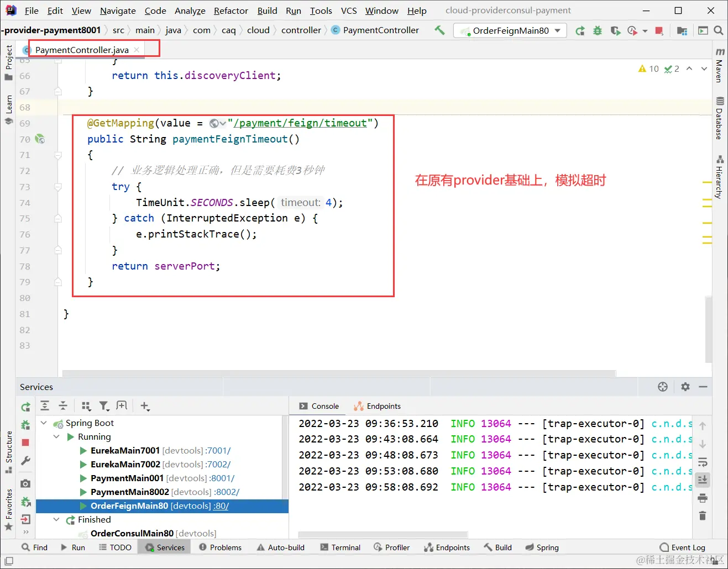Screen dimensions: 728x569
Task: Collapse All services icon in the Services toolbar
Action: coord(63,406)
